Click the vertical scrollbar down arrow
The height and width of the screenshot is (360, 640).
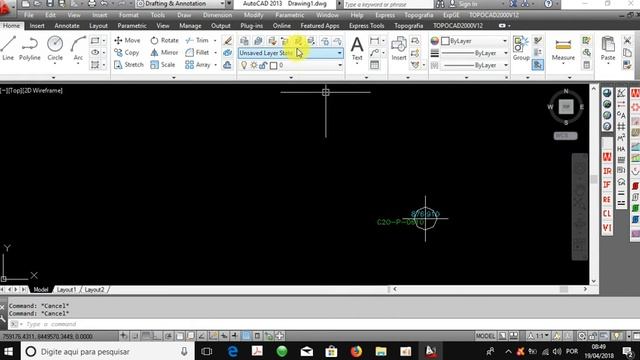point(593,281)
